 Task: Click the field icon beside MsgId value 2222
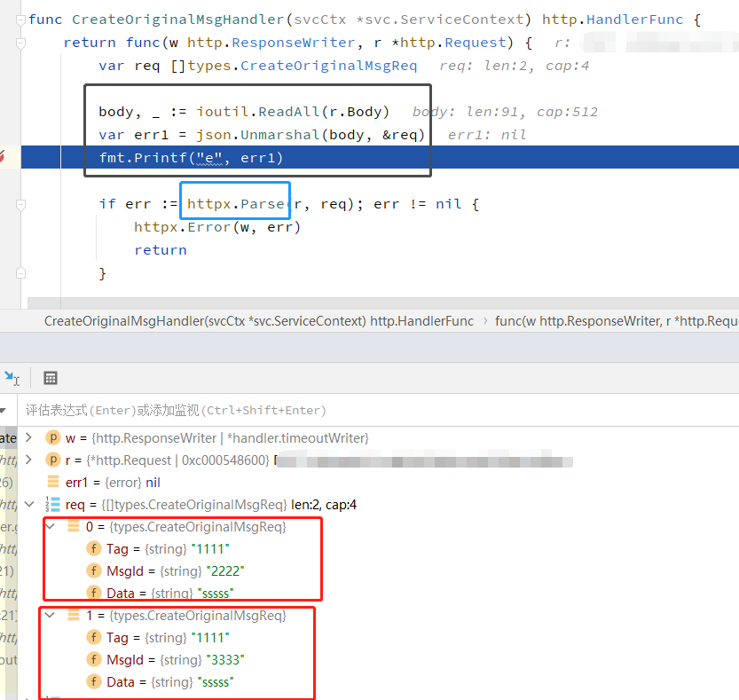pos(94,570)
